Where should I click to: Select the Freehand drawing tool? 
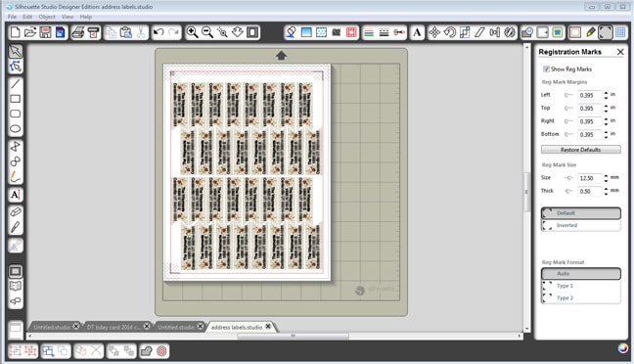coord(16,177)
